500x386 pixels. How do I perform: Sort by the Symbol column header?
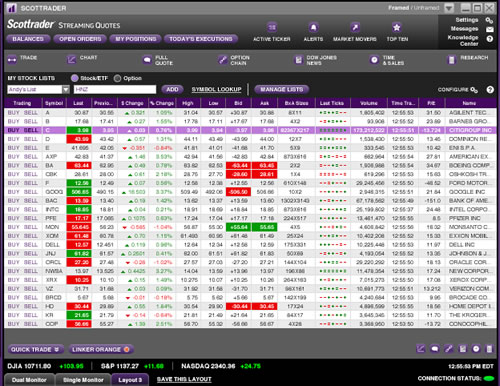coord(54,103)
